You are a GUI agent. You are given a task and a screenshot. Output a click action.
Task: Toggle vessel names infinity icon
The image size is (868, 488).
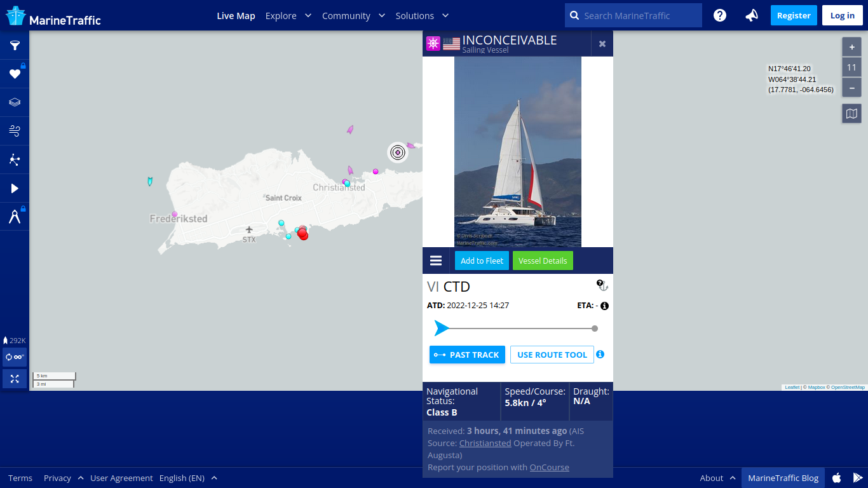[x=15, y=357]
